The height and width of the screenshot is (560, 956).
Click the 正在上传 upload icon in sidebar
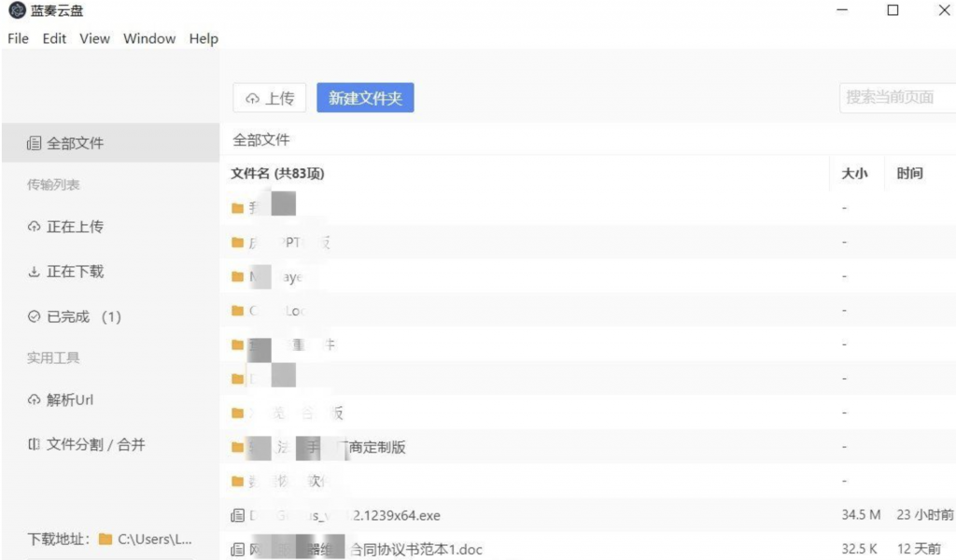pos(35,227)
